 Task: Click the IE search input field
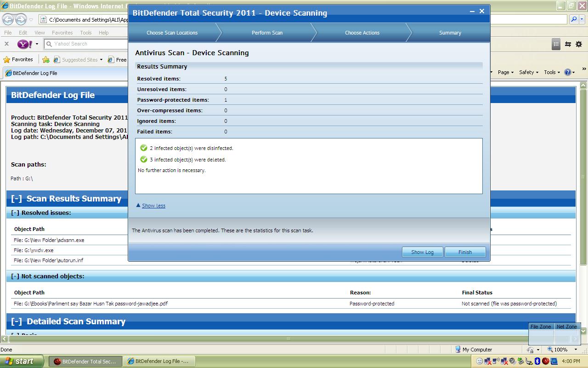(528, 19)
